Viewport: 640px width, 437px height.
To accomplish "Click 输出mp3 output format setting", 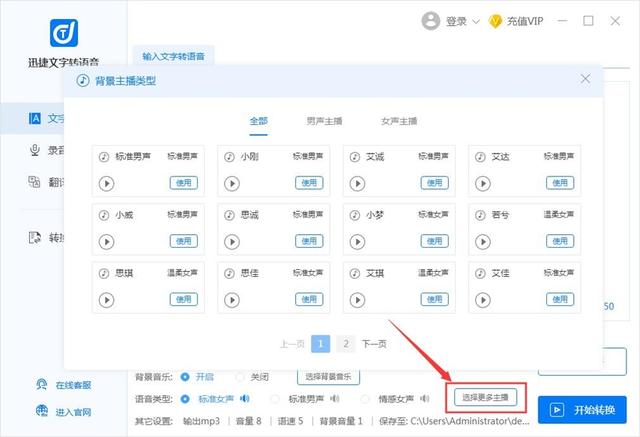I will [x=201, y=421].
